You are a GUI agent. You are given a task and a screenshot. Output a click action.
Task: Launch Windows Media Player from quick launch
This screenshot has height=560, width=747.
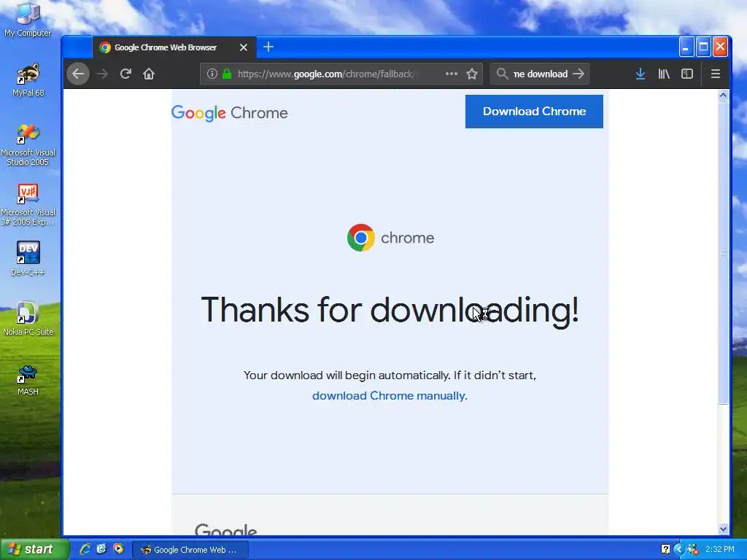click(118, 549)
